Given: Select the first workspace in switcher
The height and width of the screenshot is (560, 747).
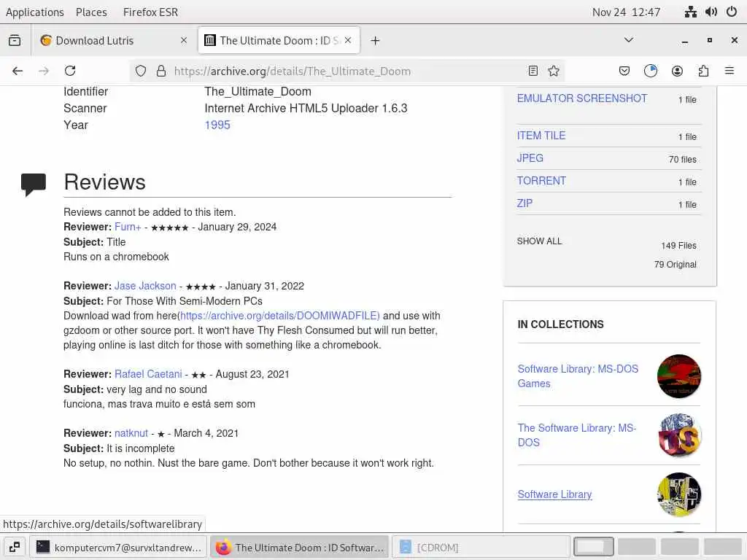Looking at the screenshot, I should [594, 547].
